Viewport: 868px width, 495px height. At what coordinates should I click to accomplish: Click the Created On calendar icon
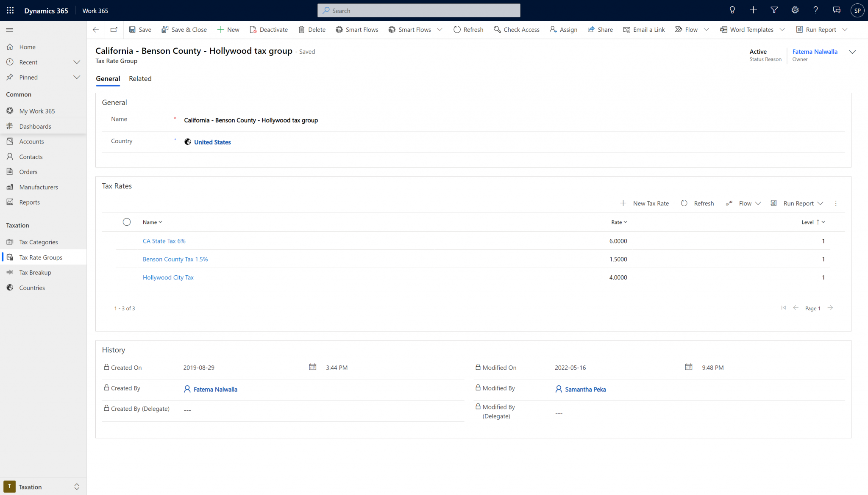click(x=312, y=367)
